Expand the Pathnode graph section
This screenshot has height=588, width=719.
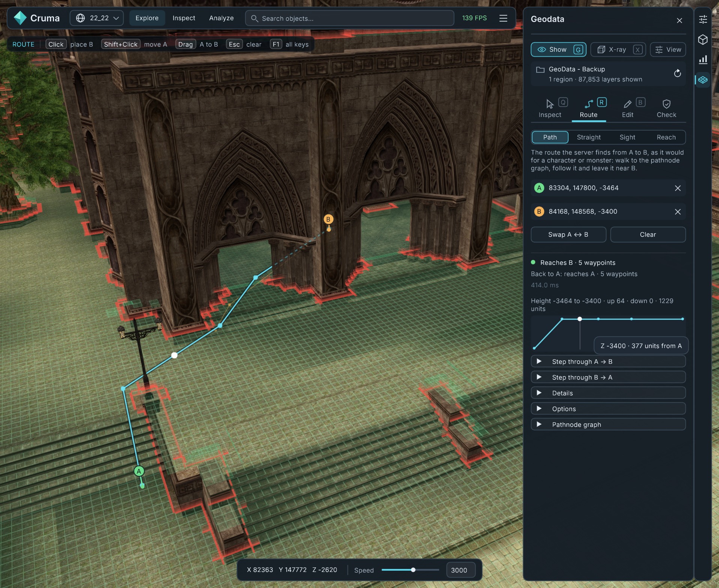point(608,424)
